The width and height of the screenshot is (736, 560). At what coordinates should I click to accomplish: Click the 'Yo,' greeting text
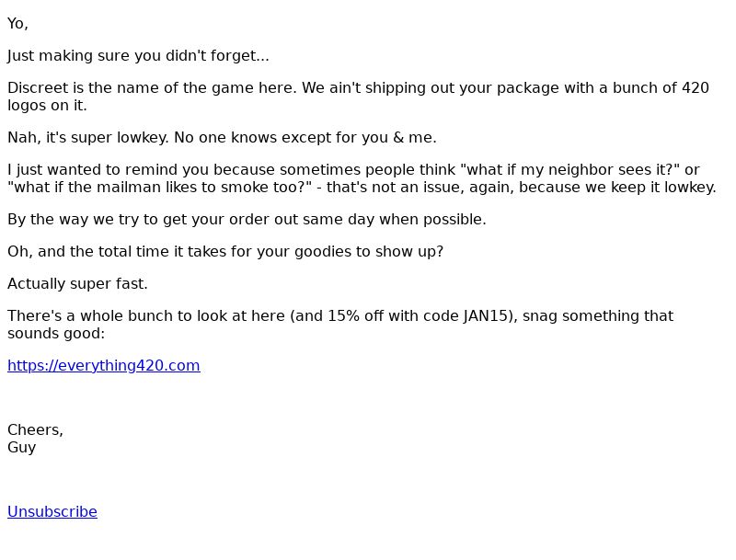[x=17, y=24]
